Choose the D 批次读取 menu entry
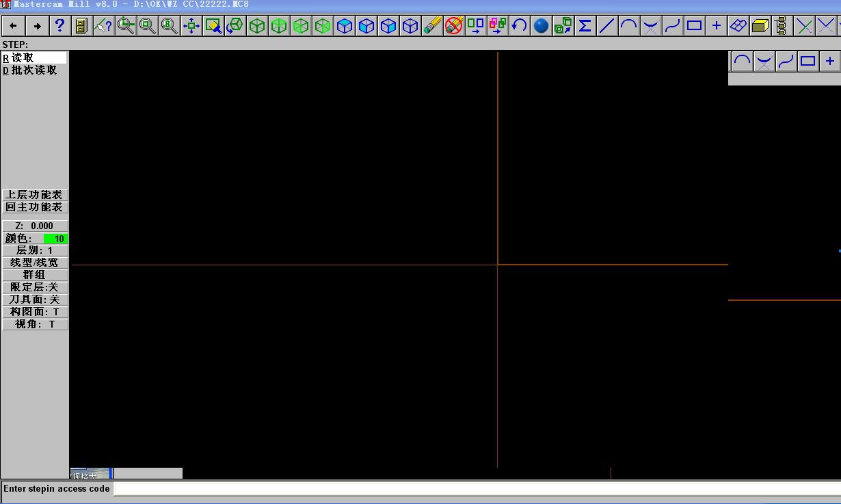This screenshot has height=504, width=841. [34, 70]
